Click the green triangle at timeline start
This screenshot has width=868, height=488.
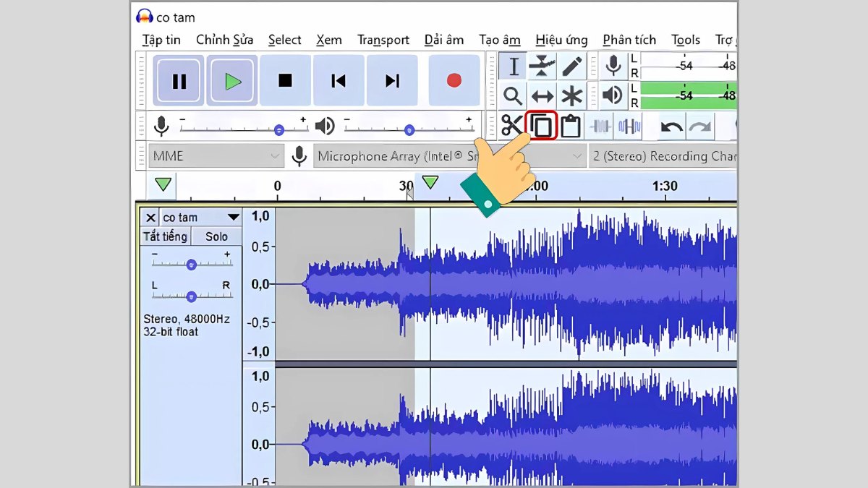tap(163, 184)
